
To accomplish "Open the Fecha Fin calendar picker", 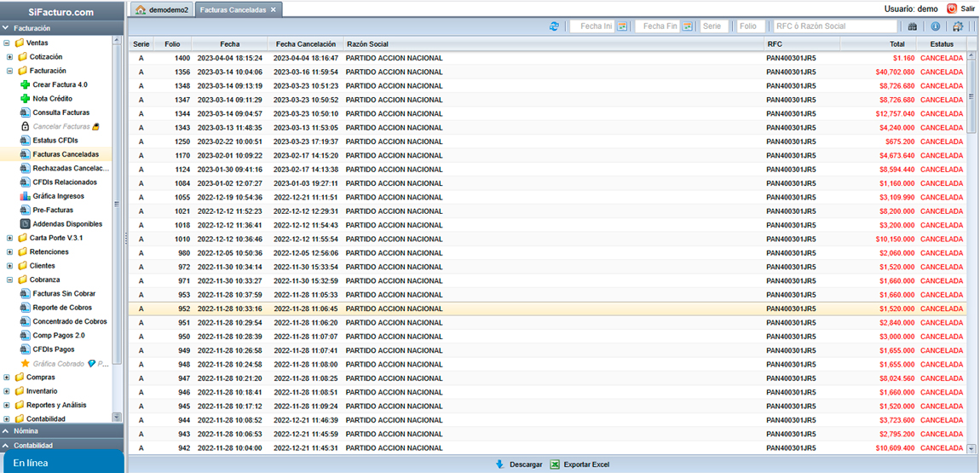I will [687, 26].
